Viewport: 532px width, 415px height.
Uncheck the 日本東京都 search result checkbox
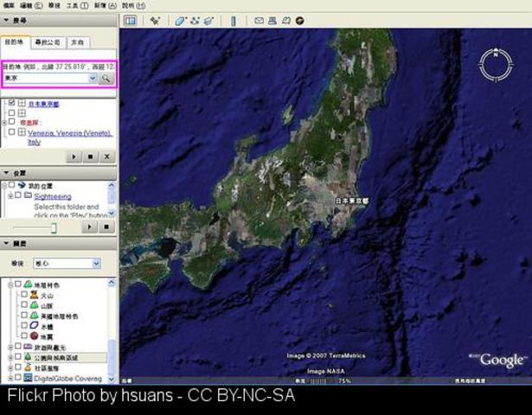[x=12, y=103]
